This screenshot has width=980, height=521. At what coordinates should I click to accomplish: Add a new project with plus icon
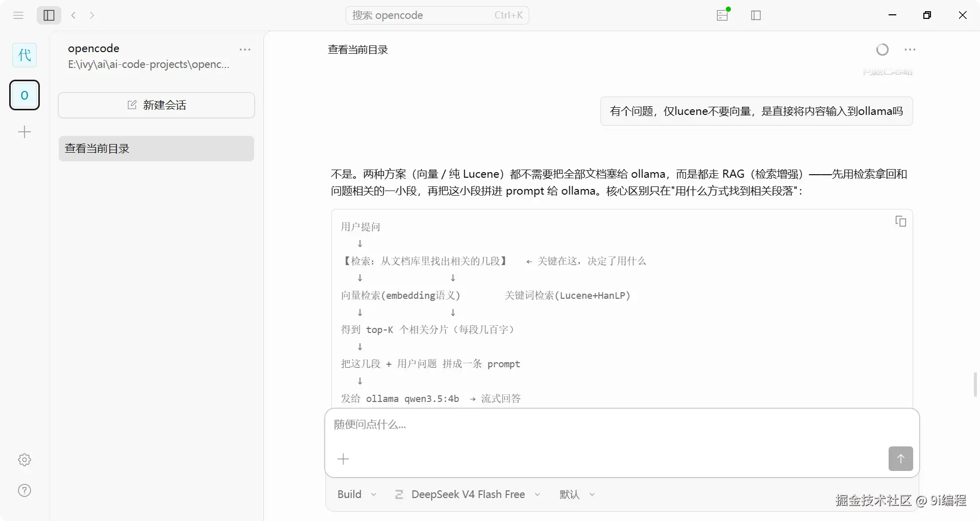(24, 132)
